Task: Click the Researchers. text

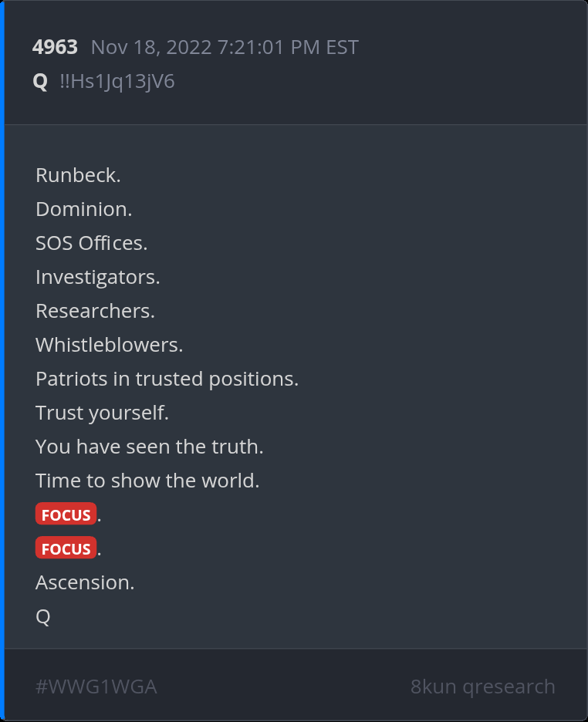Action: click(x=95, y=311)
